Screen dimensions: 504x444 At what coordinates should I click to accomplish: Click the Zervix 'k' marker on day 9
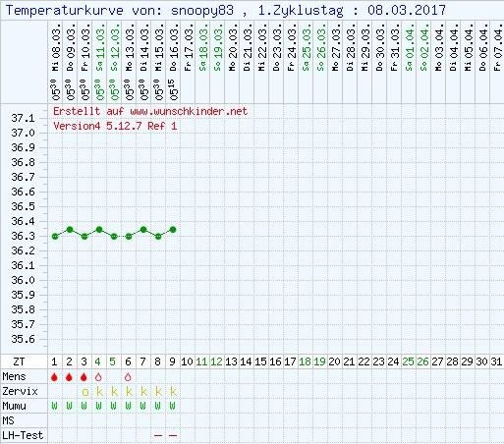click(x=173, y=391)
